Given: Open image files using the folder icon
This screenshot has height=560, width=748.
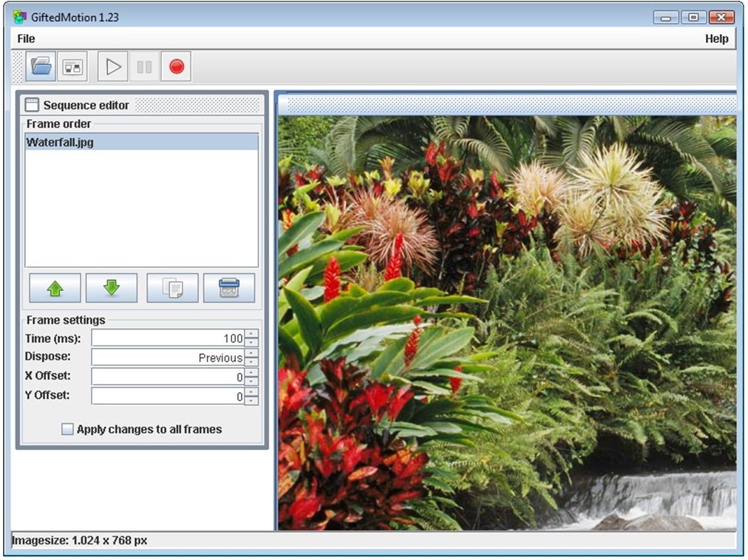Looking at the screenshot, I should pos(40,66).
